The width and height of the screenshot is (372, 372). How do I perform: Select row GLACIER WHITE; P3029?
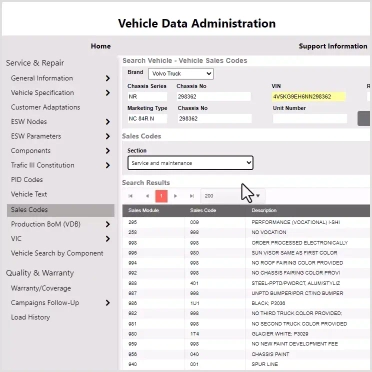[x=246, y=334]
